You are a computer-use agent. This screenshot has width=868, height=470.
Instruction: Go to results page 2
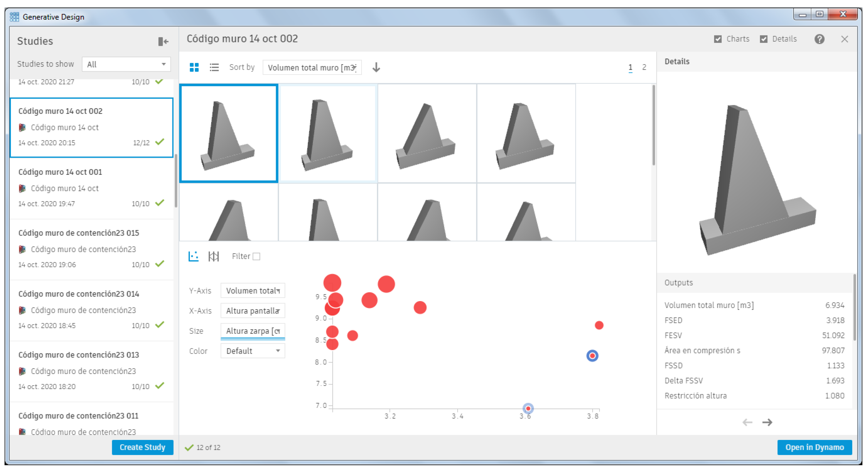point(644,67)
